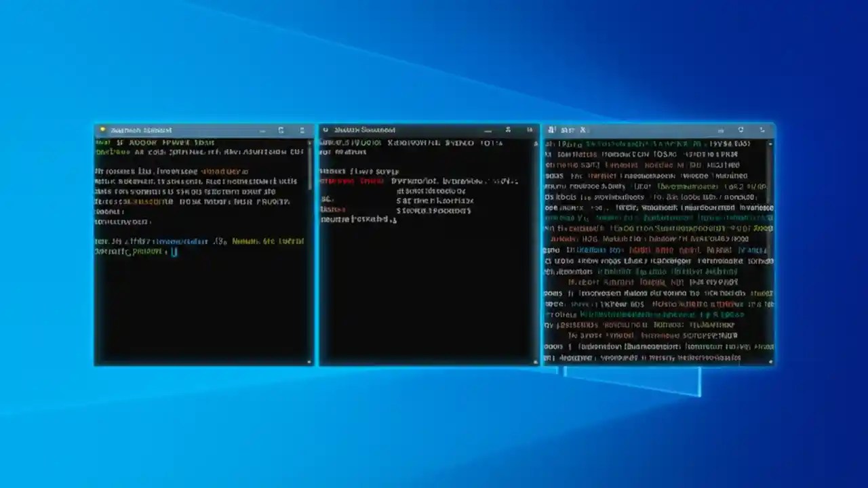Click the app icon on right terminal titlebar
Image resolution: width=868 pixels, height=488 pixels.
(x=551, y=129)
